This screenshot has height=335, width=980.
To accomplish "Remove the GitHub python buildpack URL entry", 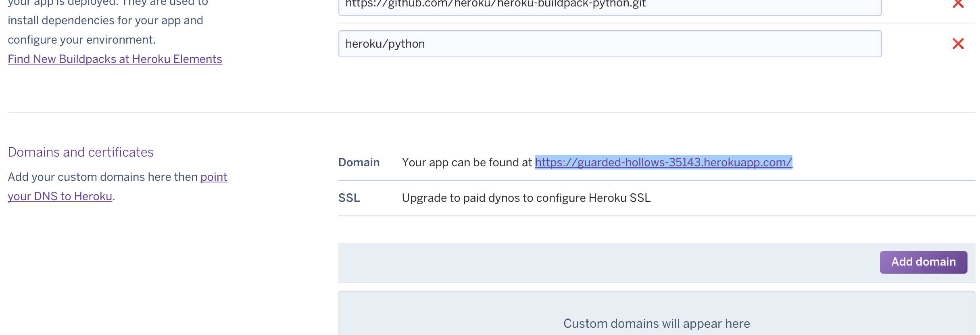I will point(958,4).
